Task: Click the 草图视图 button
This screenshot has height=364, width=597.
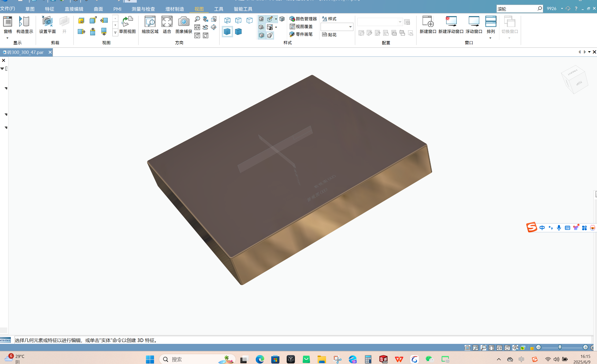Action: 127,25
